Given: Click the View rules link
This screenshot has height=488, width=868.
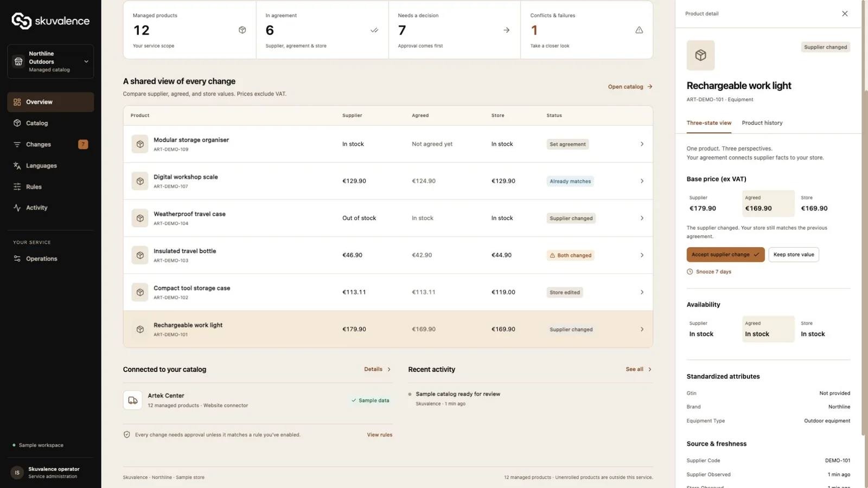Looking at the screenshot, I should [x=379, y=435].
